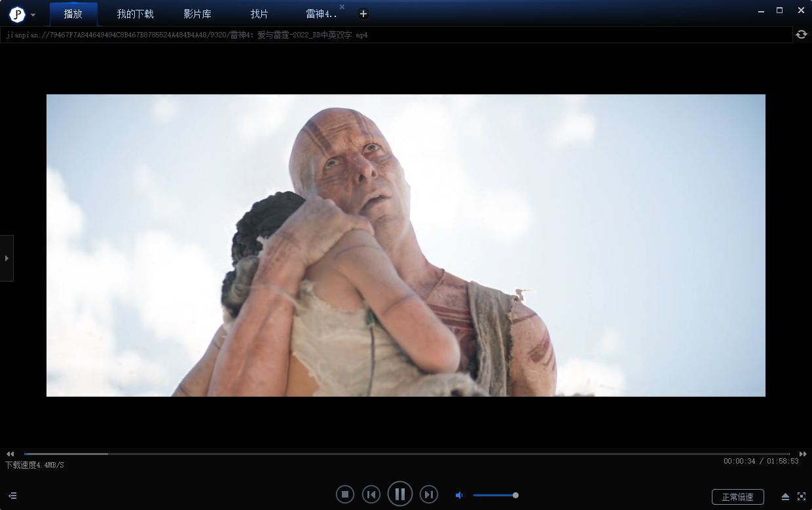Open the playlist icon at bottom left
The width and height of the screenshot is (812, 510).
[12, 496]
